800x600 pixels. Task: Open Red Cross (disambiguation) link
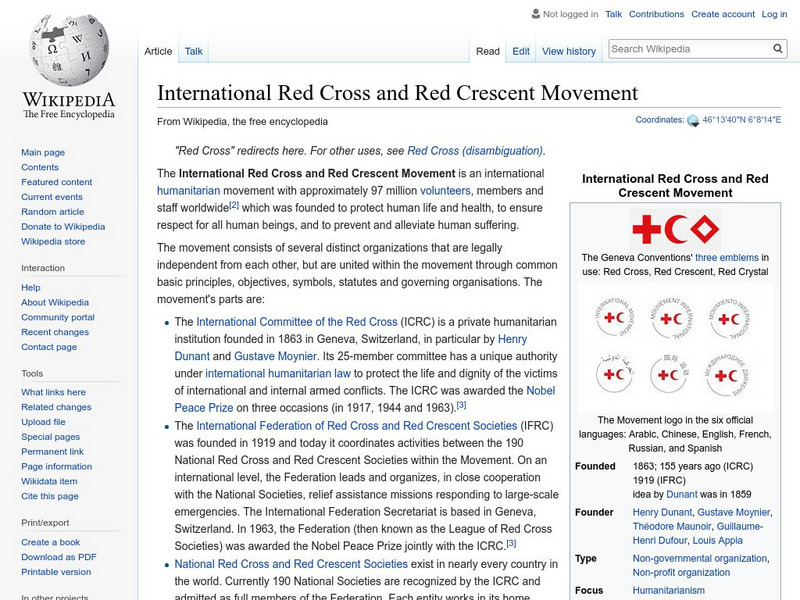(x=475, y=151)
